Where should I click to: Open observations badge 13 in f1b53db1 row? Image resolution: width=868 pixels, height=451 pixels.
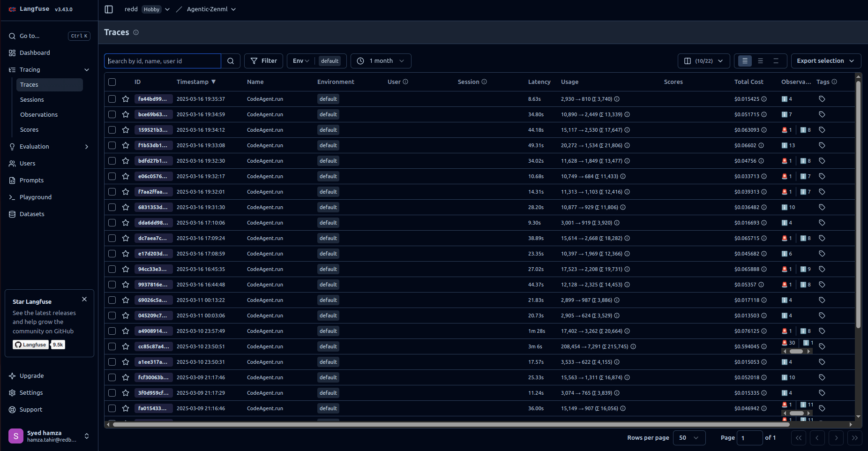(x=788, y=145)
